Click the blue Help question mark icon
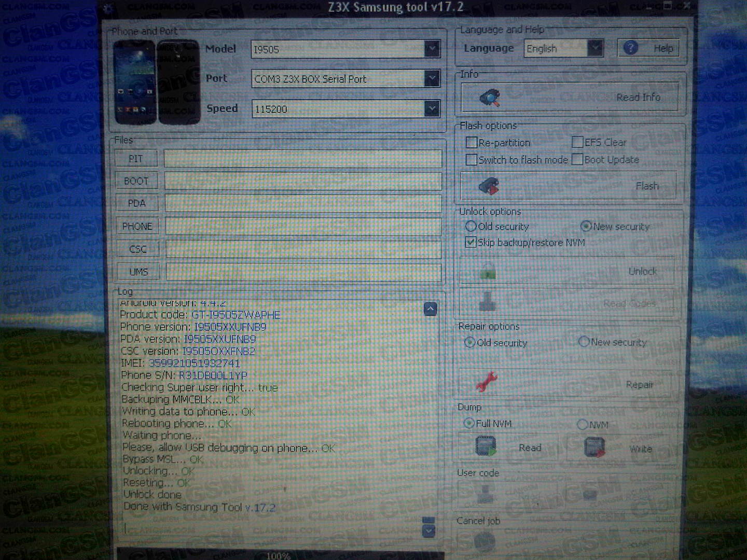 pyautogui.click(x=631, y=48)
